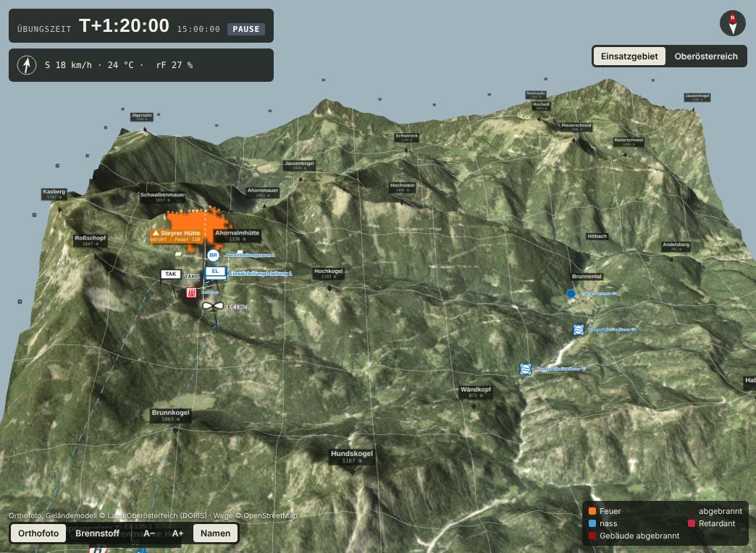Switch to Einsatzgebiet view
The height and width of the screenshot is (553, 756).
click(629, 56)
